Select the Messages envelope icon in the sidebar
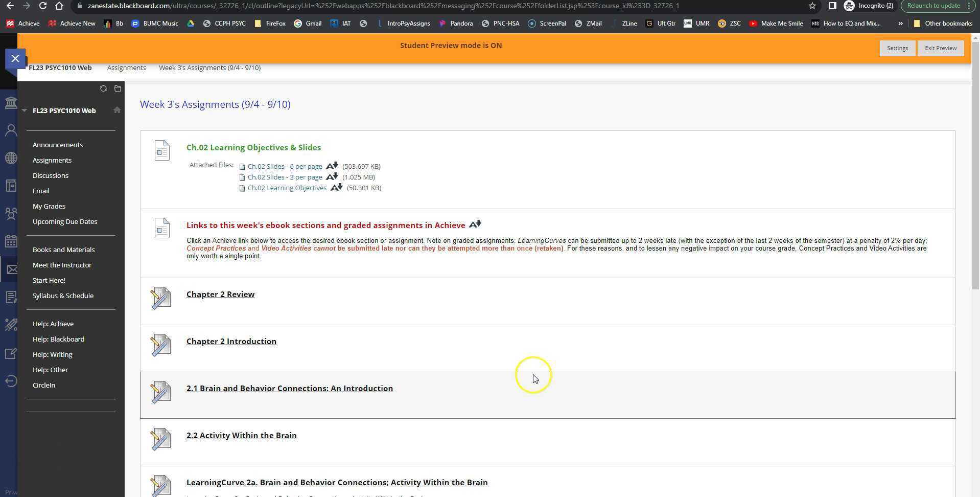The width and height of the screenshot is (980, 497). pyautogui.click(x=11, y=269)
